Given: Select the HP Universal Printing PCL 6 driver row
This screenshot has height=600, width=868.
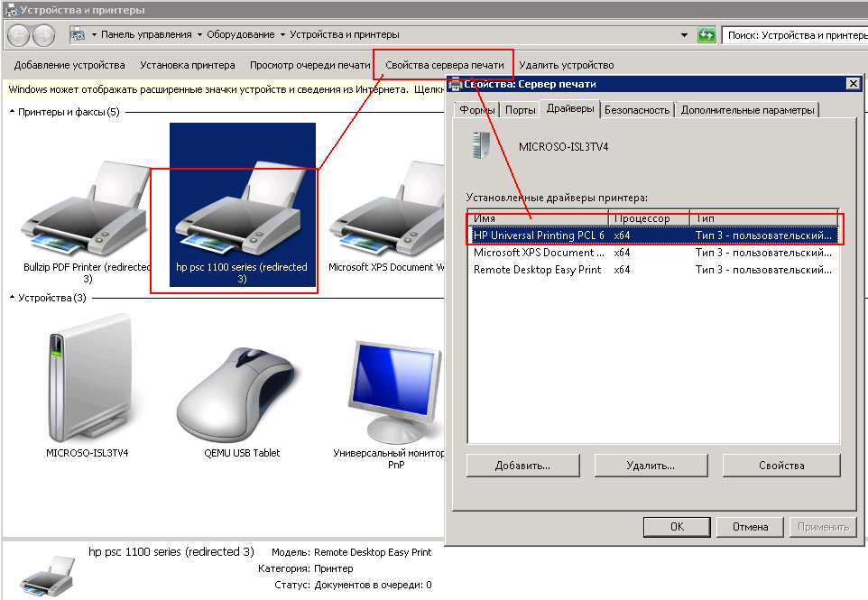Looking at the screenshot, I should click(x=653, y=235).
